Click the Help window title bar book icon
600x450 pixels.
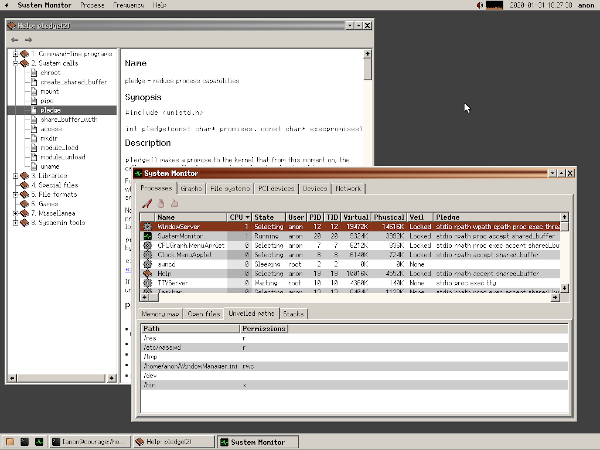click(12, 26)
